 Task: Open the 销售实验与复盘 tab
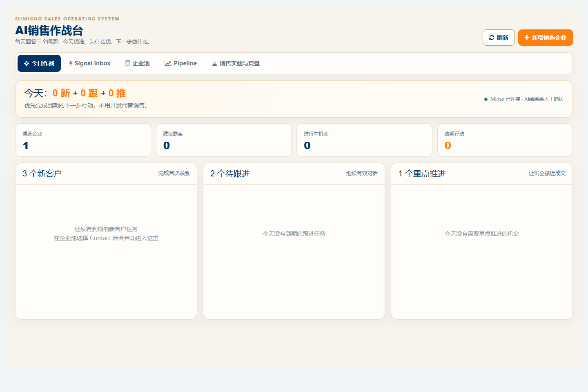coord(236,63)
